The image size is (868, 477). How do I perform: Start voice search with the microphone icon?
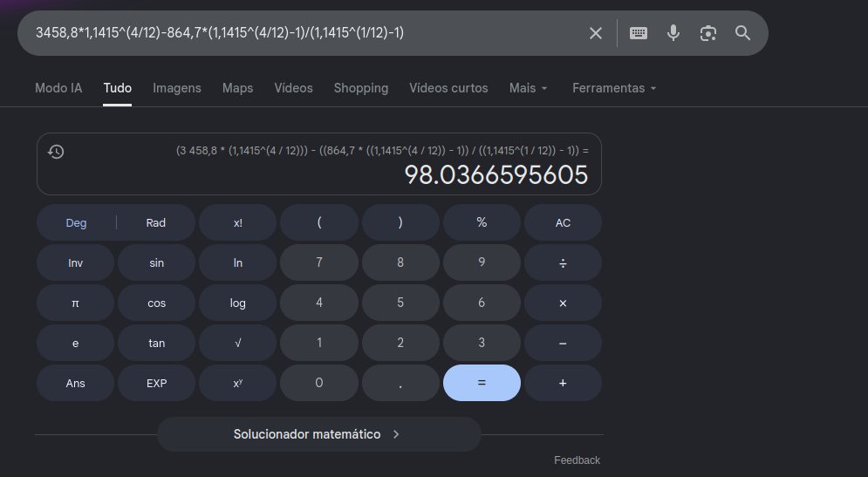click(673, 33)
